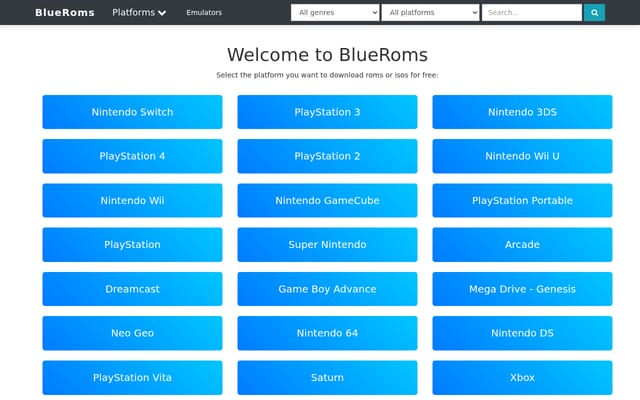Viewport: 640px width, 400px height.
Task: Choose the Nintendo Wii button
Action: click(x=132, y=200)
